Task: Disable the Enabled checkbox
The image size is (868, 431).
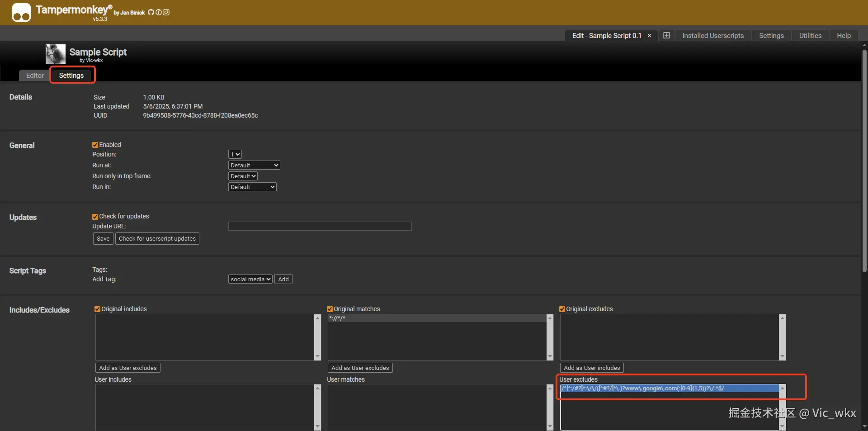Action: click(95, 145)
